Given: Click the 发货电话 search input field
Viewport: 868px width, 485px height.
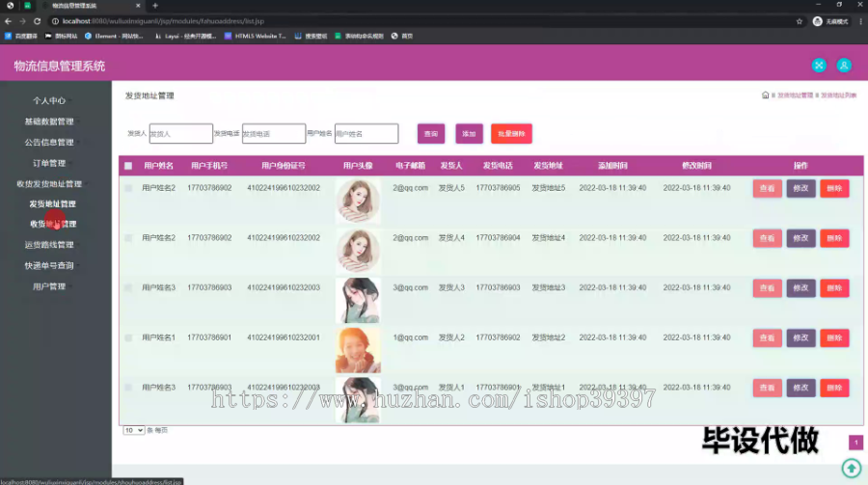Looking at the screenshot, I should pos(274,133).
